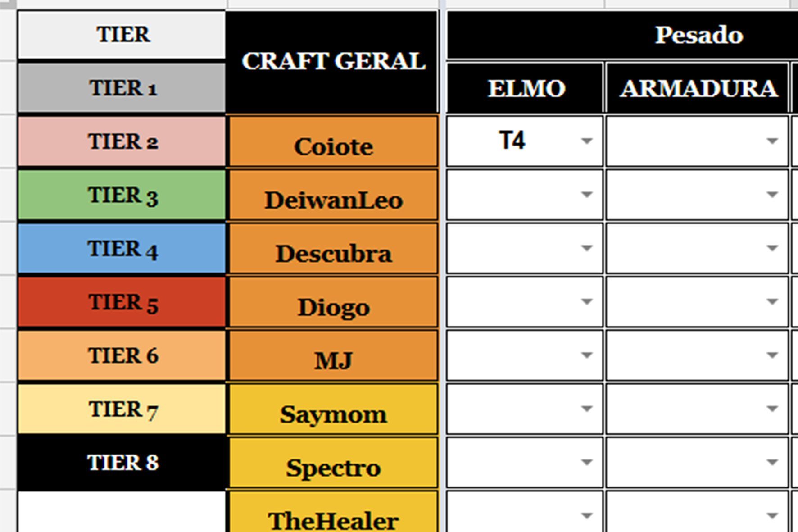Open ARMADURA dropdown arrow in Coiote row
The height and width of the screenshot is (532, 798).
pyautogui.click(x=772, y=141)
